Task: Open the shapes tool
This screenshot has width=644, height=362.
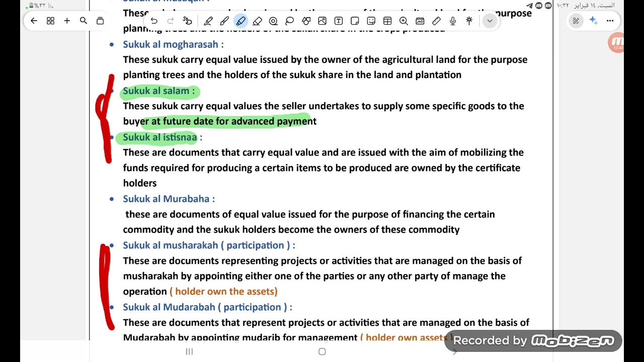Action: [x=306, y=21]
